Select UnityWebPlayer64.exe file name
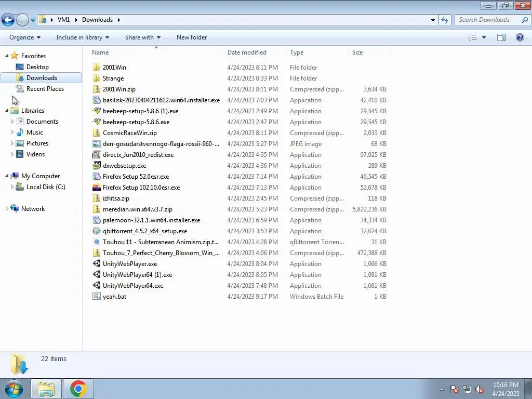The width and height of the screenshot is (532, 399). [x=133, y=286]
